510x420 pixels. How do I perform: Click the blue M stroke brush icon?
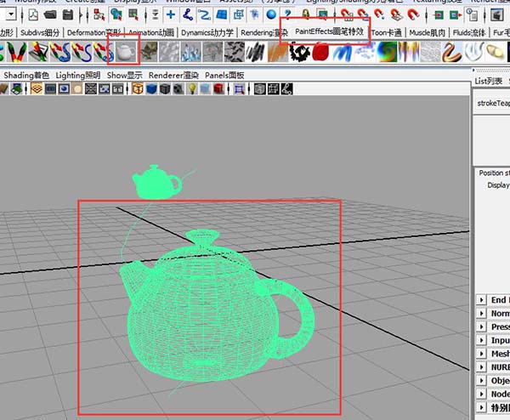coord(343,52)
